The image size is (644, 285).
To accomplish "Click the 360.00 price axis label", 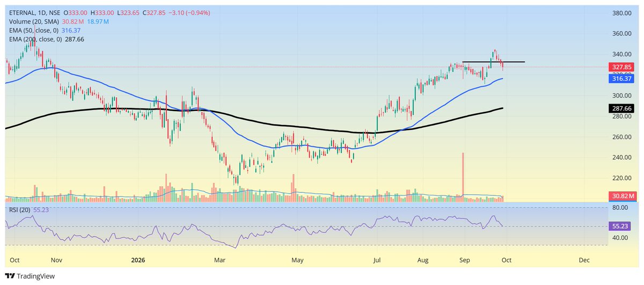I will point(623,33).
